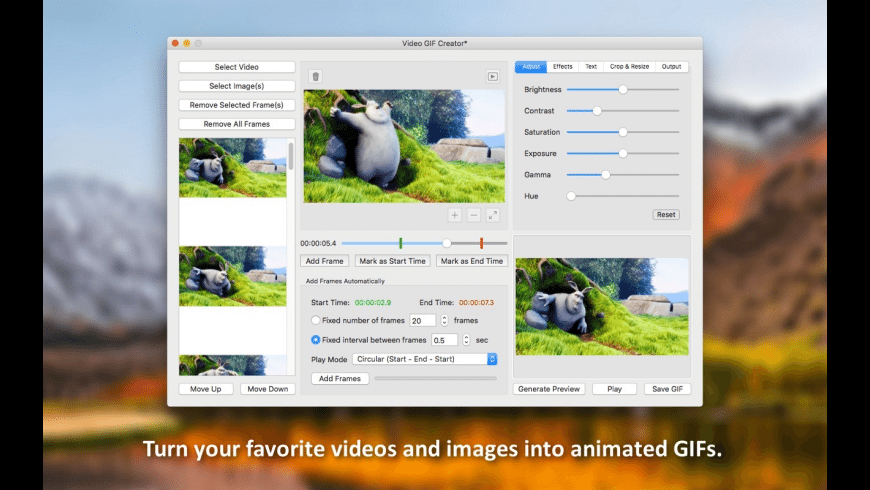
Task: Click the Contrast slider handle
Action: coord(597,111)
